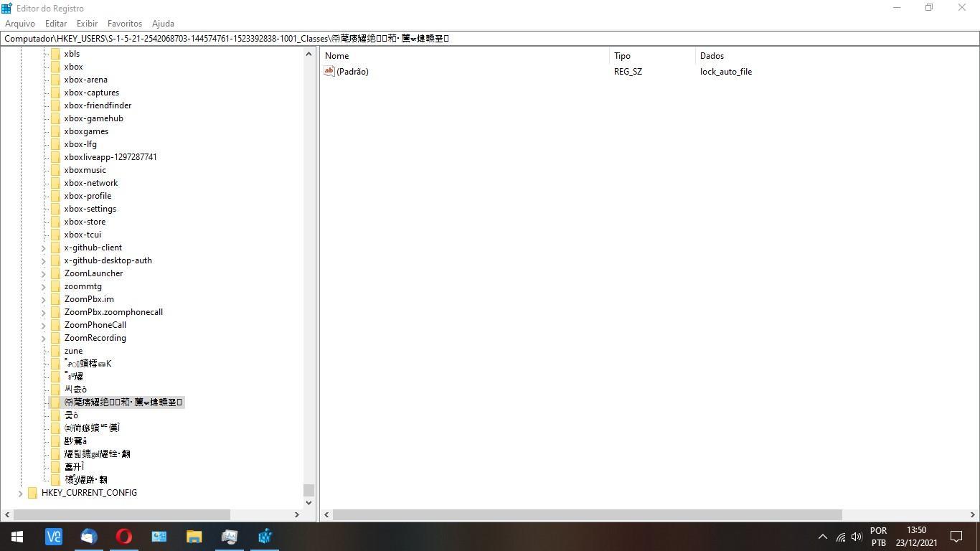Screen dimensions: 980x551
Task: Select the x-github-client key label
Action: click(93, 248)
